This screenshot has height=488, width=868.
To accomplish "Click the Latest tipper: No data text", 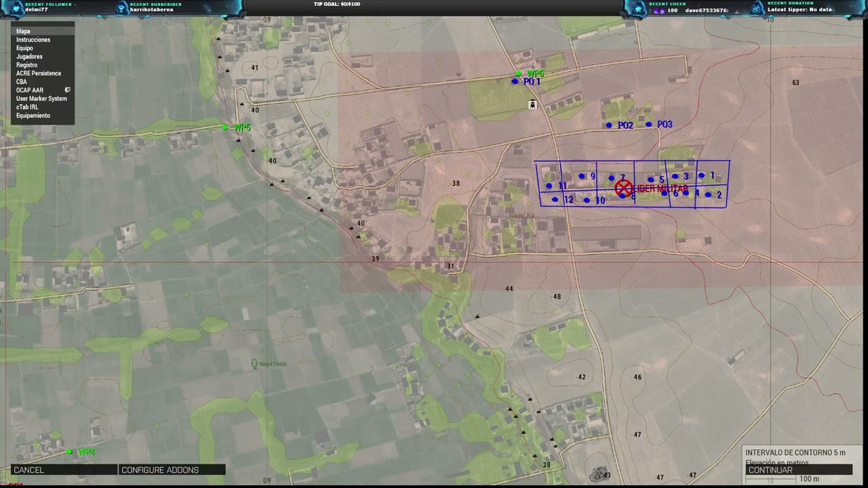I will click(x=800, y=9).
